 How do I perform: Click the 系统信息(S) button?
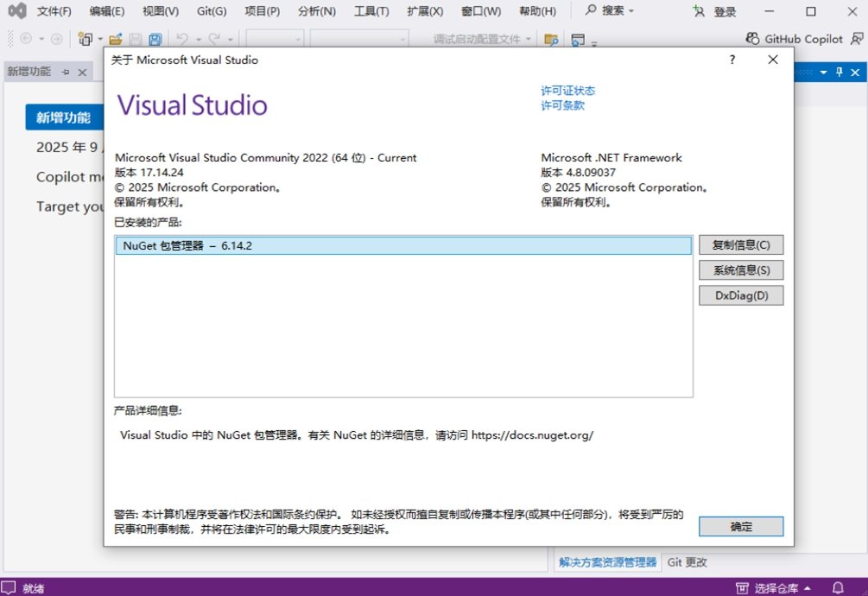pyautogui.click(x=741, y=270)
